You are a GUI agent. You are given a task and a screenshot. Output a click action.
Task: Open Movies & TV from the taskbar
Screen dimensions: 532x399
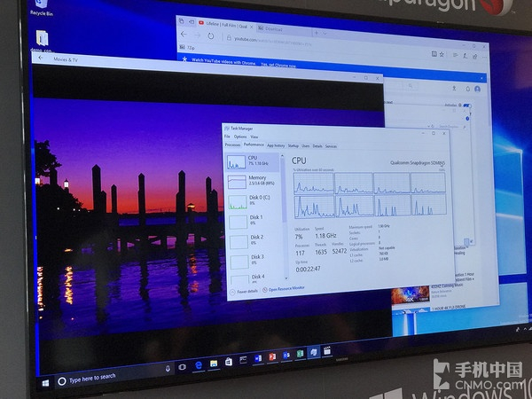(x=327, y=350)
